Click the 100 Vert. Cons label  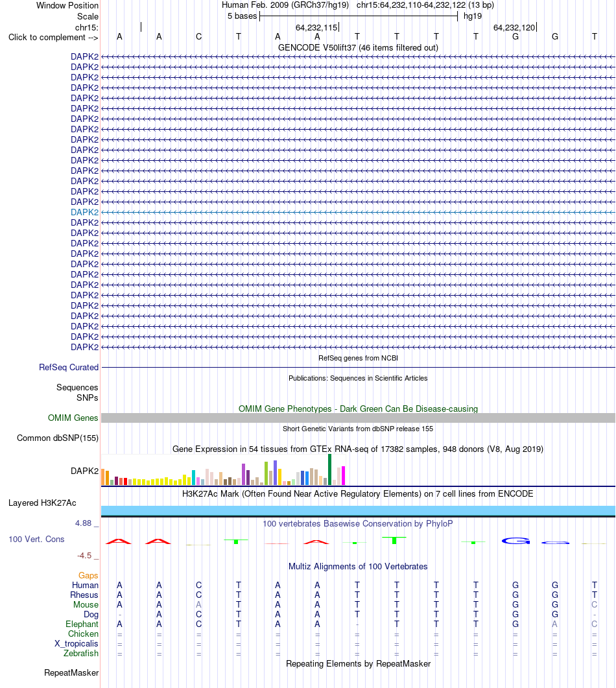pyautogui.click(x=36, y=540)
